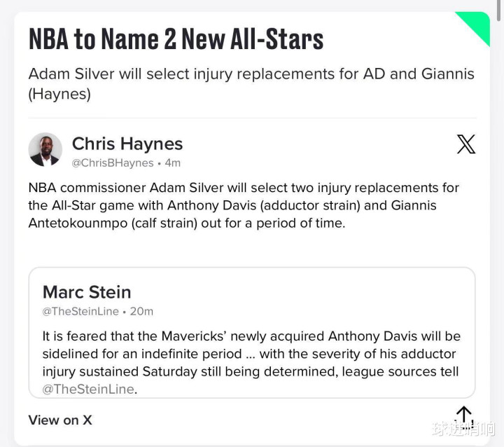This screenshot has width=504, height=447.
Task: Open NBA to Name 2 New All-Stars headline
Action: pos(176,39)
